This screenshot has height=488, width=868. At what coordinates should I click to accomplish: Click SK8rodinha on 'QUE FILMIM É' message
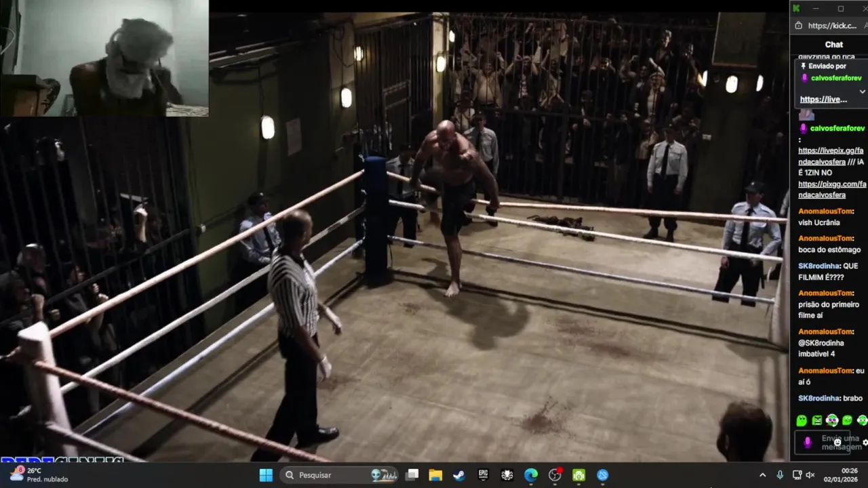[818, 266]
